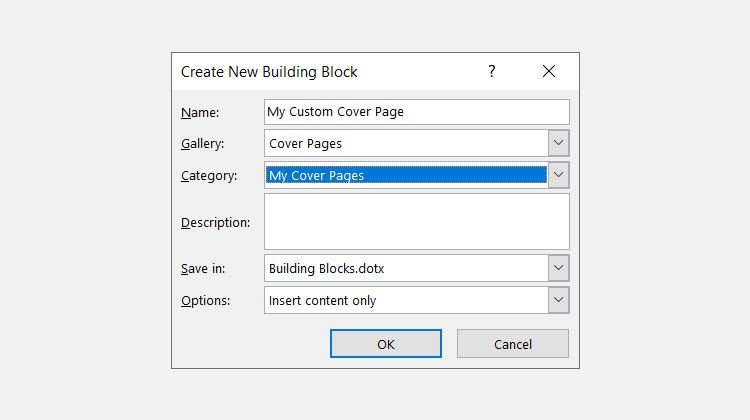Click the Category: label
The image size is (750, 420).
[209, 176]
